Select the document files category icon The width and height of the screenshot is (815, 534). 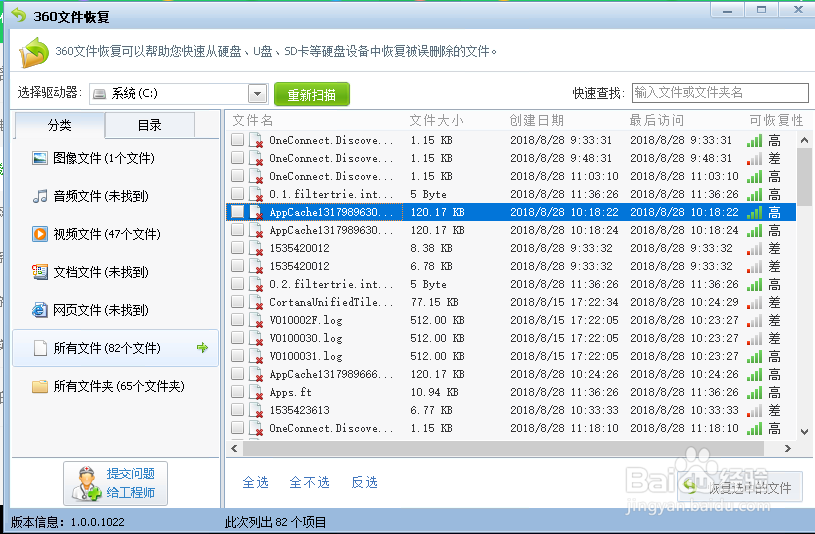point(40,272)
